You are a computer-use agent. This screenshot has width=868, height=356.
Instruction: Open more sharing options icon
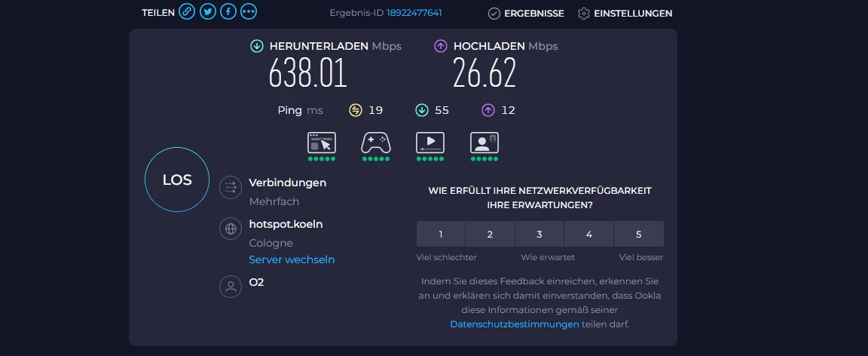(249, 12)
